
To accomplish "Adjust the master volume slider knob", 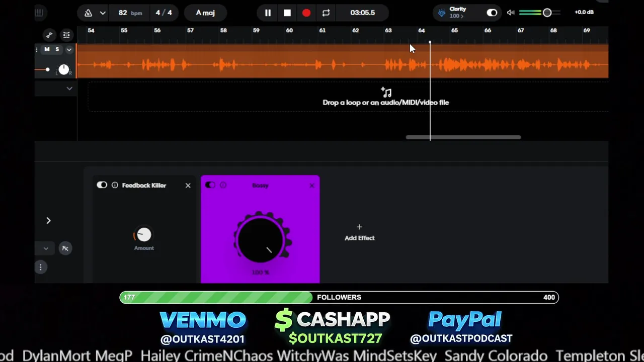I will (x=547, y=13).
